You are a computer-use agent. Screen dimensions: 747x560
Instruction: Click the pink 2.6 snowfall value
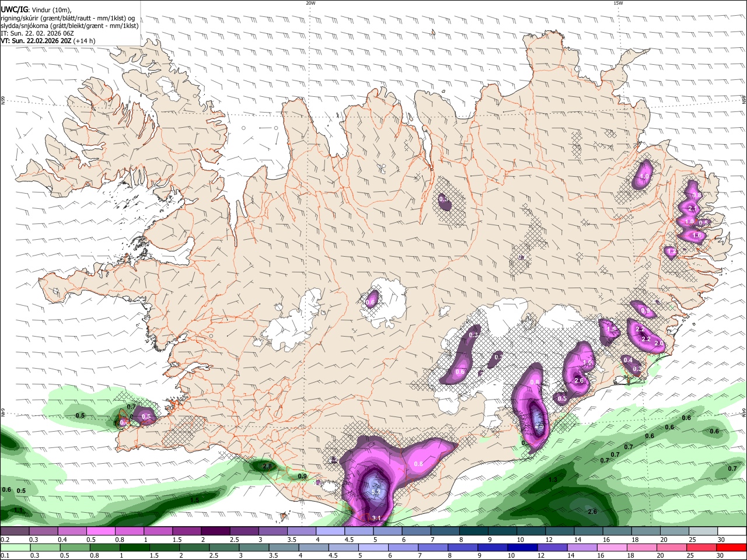coord(579,380)
